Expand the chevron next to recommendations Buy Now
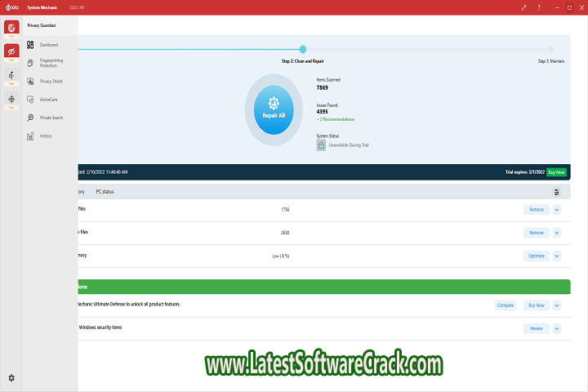Screen dimensions: 588x392 557,305
